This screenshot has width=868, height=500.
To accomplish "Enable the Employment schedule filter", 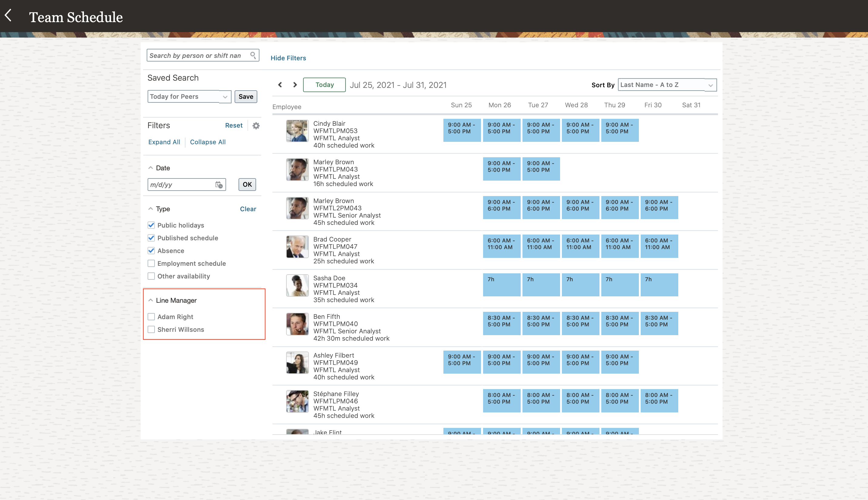I will tap(151, 263).
